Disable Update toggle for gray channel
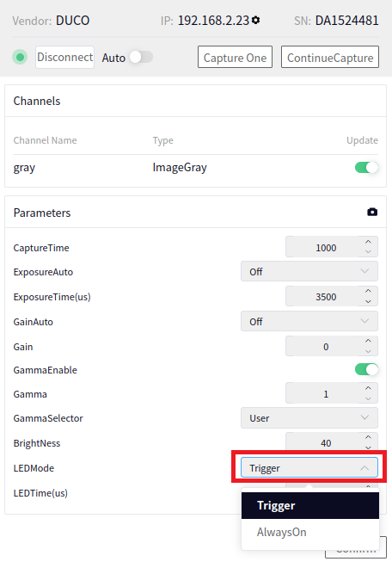 [x=366, y=167]
